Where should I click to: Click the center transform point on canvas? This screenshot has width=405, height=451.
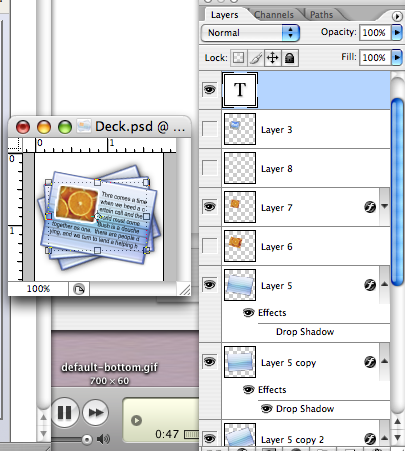click(97, 217)
